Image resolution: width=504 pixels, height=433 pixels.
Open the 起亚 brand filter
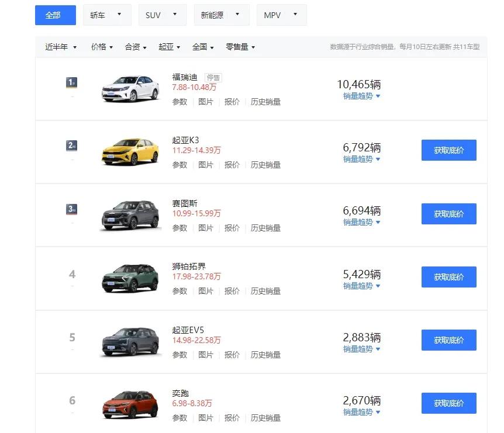coord(170,47)
